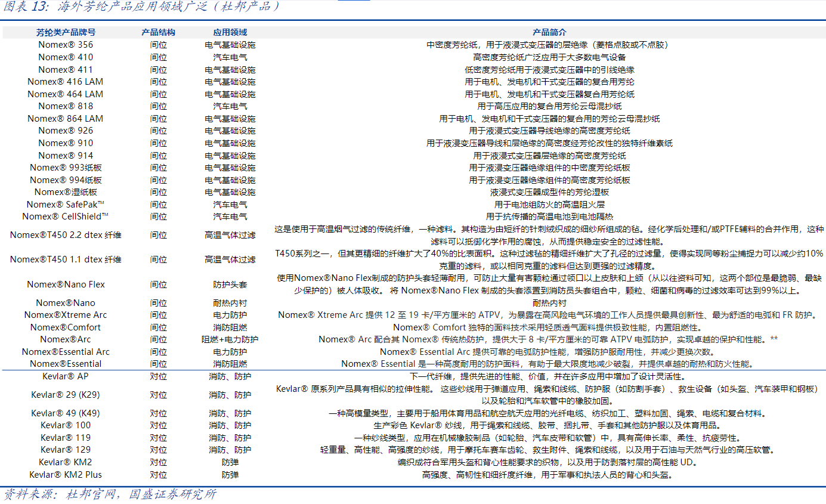Click the 'Nomex®Comfort' brand cell
The width and height of the screenshot is (826, 504).
(x=66, y=327)
